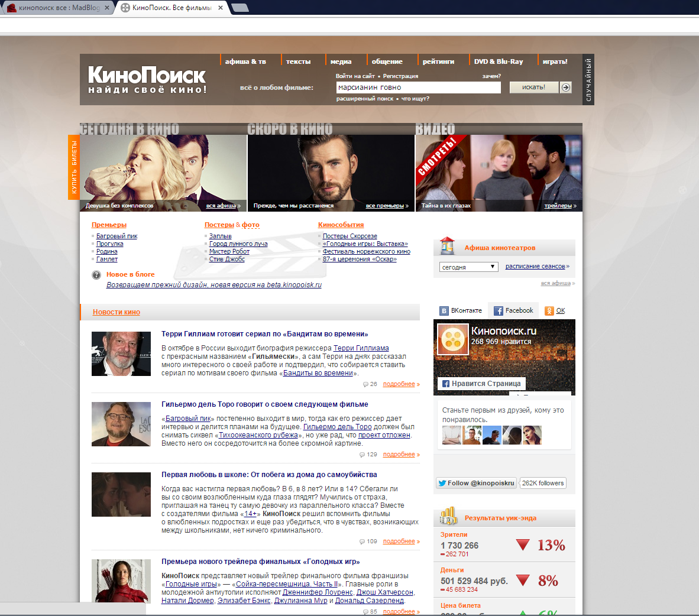The height and width of the screenshot is (616, 699).
Task: Click the Нравится Страница Facebook button
Action: tap(481, 383)
